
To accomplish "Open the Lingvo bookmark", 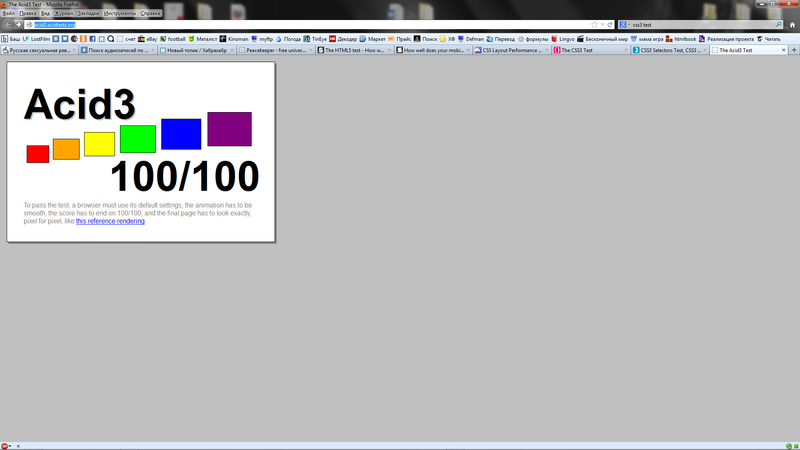I will pos(563,39).
